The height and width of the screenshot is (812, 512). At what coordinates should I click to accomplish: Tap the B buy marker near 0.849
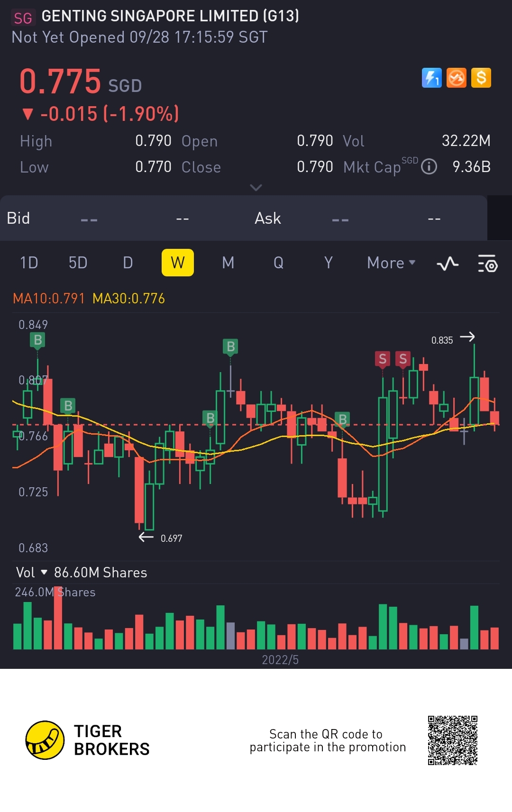pyautogui.click(x=37, y=340)
